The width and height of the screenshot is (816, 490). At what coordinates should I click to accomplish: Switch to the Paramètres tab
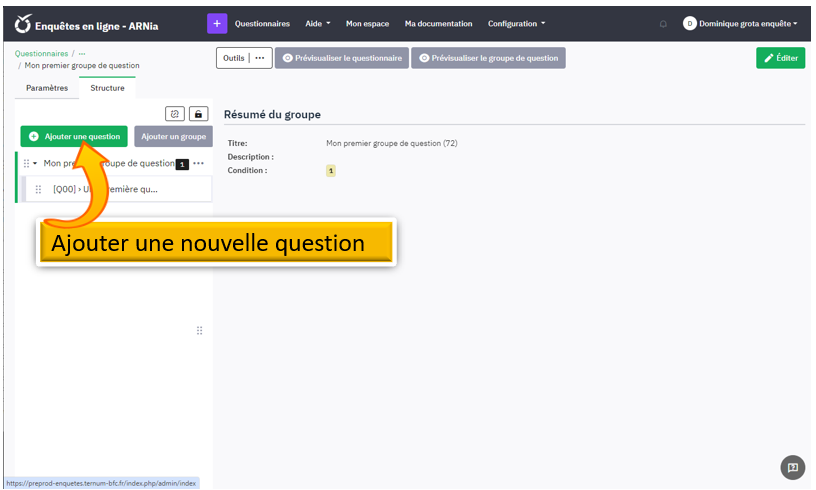pos(47,88)
